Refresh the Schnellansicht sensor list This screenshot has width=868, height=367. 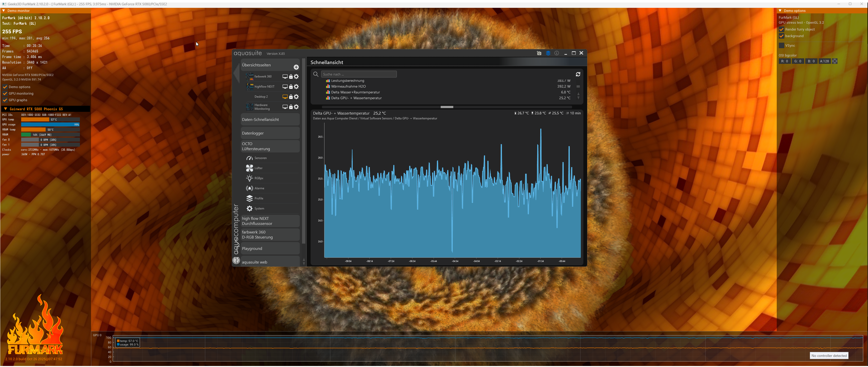point(578,74)
